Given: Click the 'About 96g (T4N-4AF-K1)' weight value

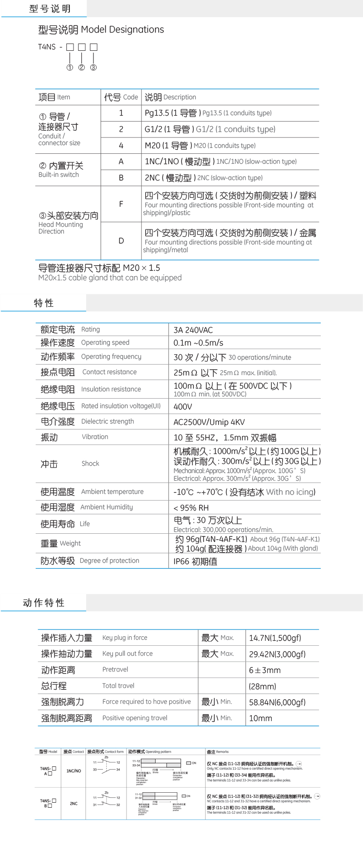Looking at the screenshot, I should tap(285, 539).
